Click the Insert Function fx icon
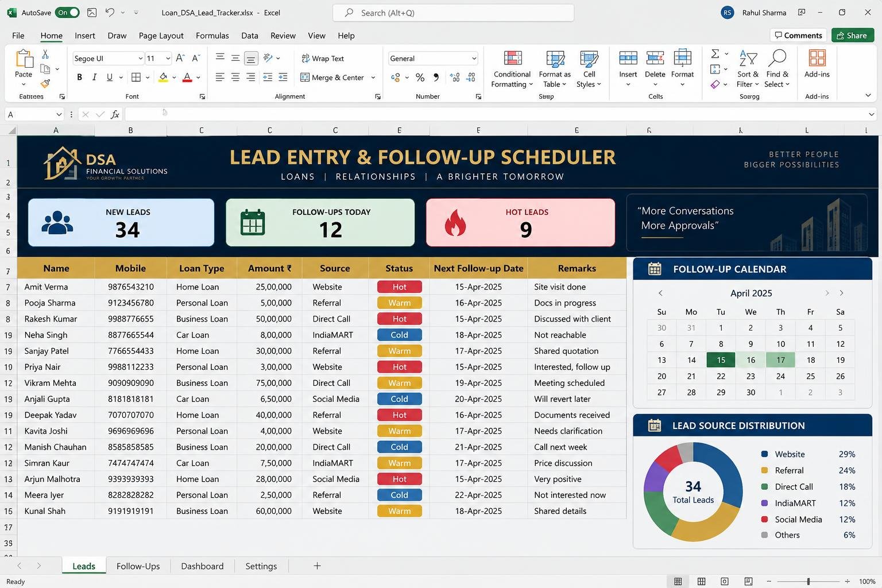Screen dimensions: 882x588 (115, 114)
